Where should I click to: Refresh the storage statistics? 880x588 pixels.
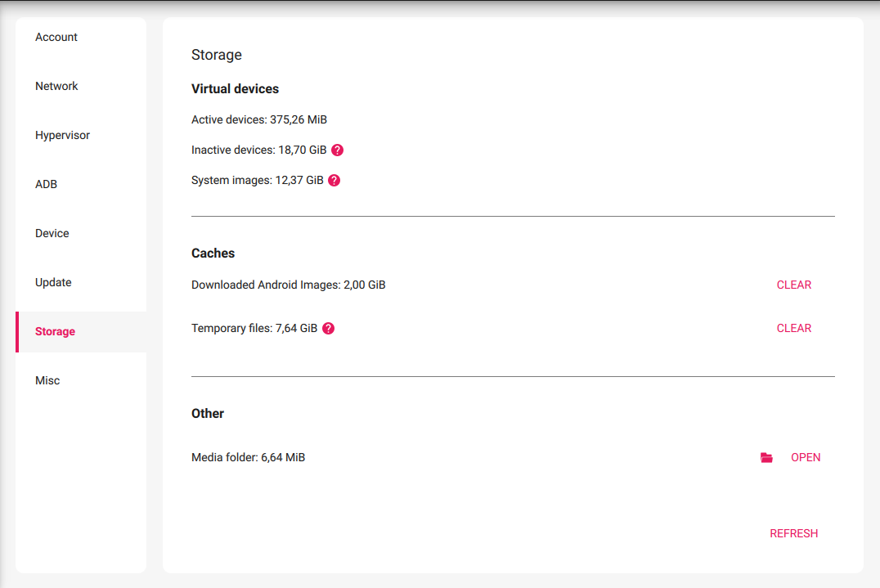793,533
